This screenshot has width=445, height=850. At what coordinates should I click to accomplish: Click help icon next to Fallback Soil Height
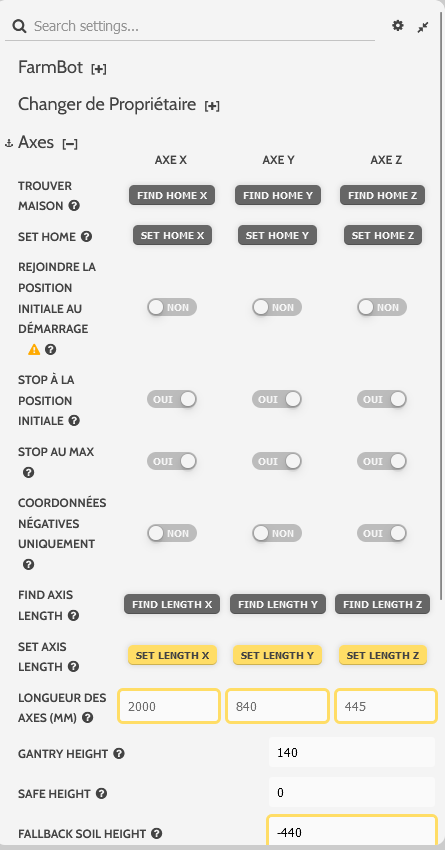(x=157, y=833)
